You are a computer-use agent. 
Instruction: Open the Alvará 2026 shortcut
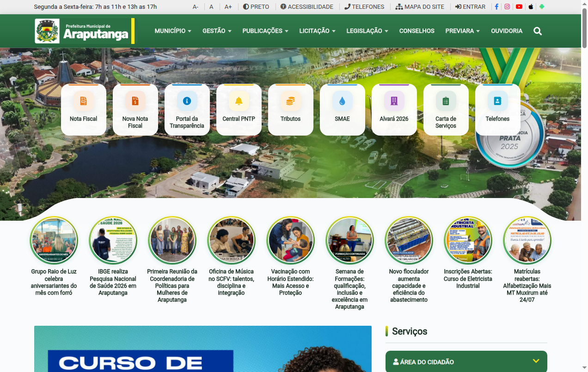[394, 110]
